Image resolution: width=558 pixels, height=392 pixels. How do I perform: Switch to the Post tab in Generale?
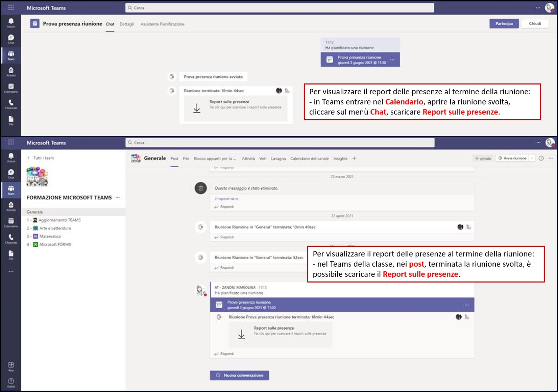coord(174,158)
